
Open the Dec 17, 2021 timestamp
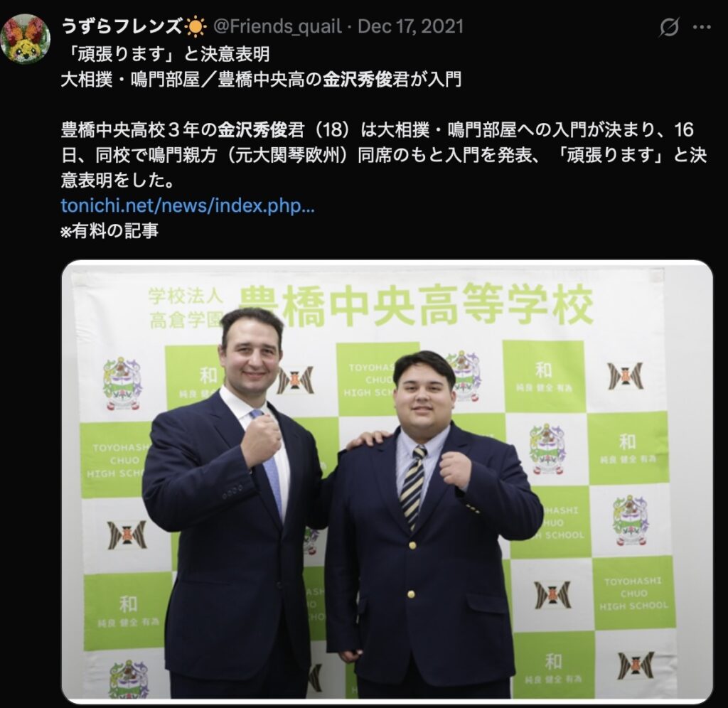pos(410,26)
